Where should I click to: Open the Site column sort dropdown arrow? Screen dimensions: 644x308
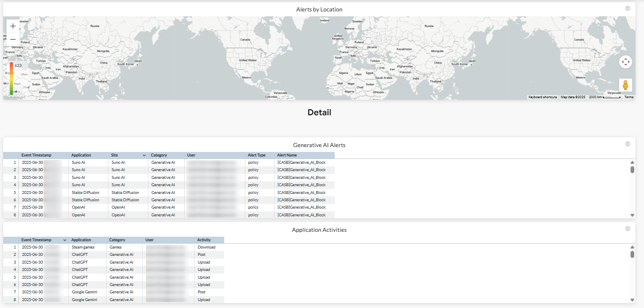144,155
